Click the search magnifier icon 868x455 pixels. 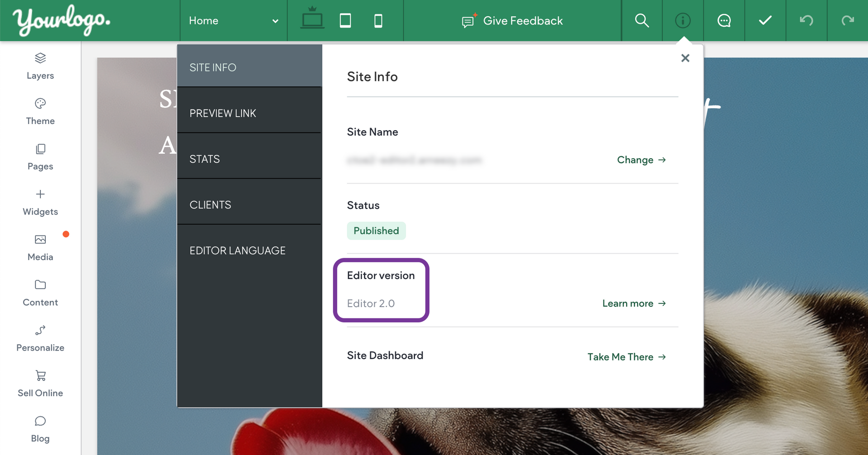(x=642, y=20)
